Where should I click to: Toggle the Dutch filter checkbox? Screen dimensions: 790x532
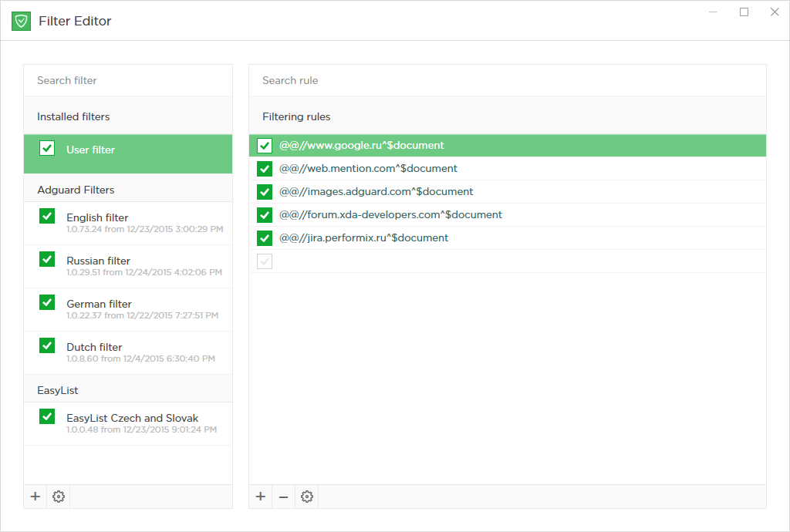(47, 345)
